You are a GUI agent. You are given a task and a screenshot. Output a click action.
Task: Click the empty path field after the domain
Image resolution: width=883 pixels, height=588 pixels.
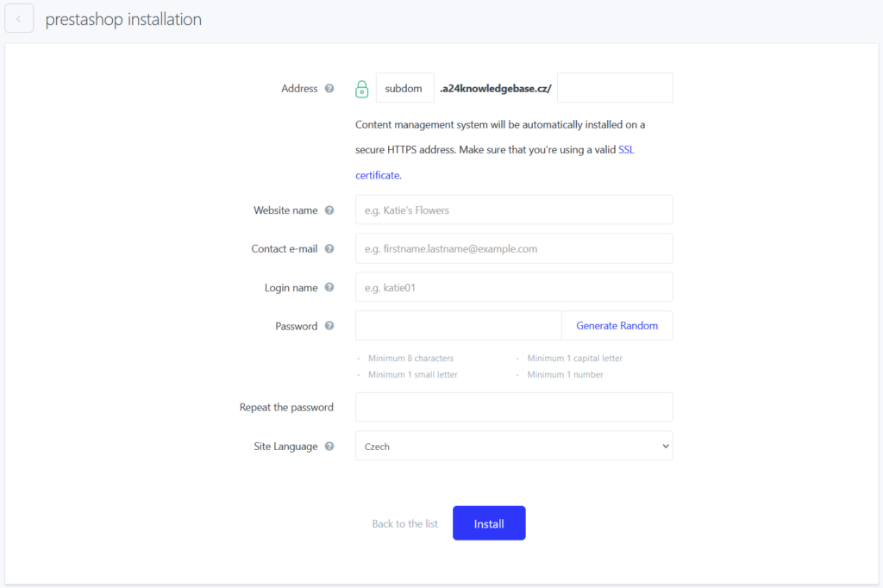615,88
